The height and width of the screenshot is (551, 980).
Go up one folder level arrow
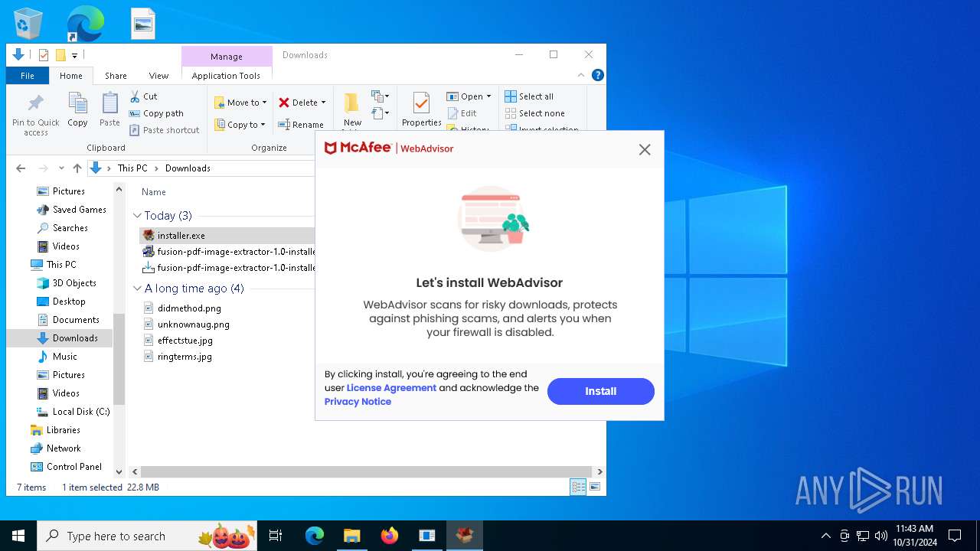77,168
